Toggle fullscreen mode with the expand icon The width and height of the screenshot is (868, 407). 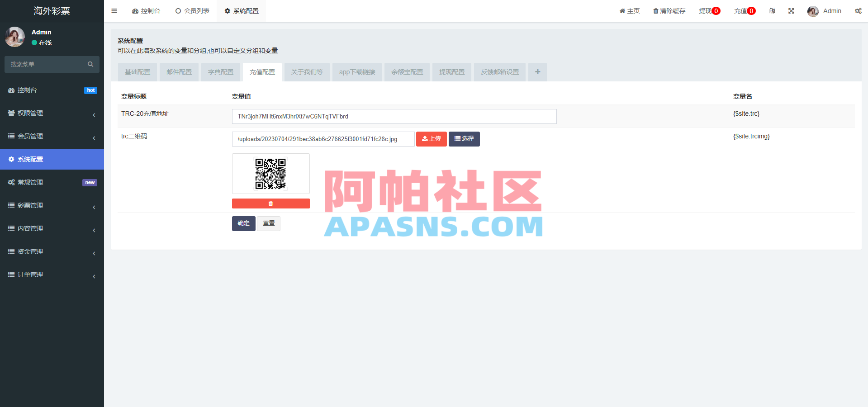click(x=791, y=10)
